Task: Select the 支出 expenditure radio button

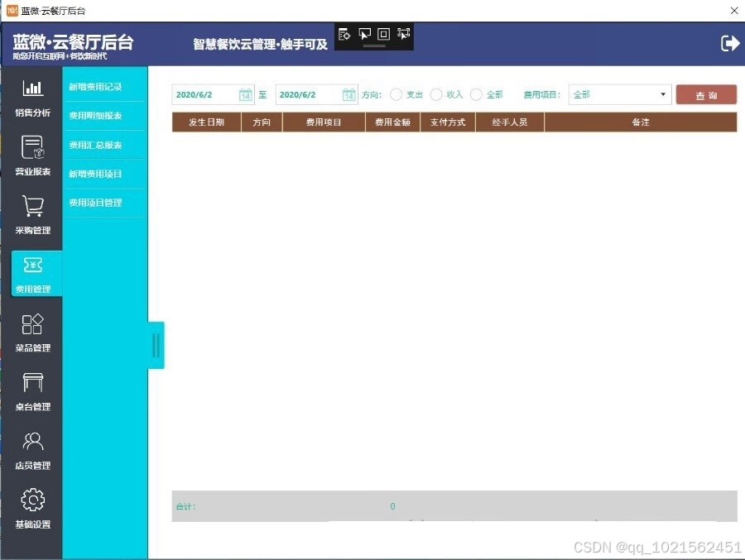Action: point(396,94)
